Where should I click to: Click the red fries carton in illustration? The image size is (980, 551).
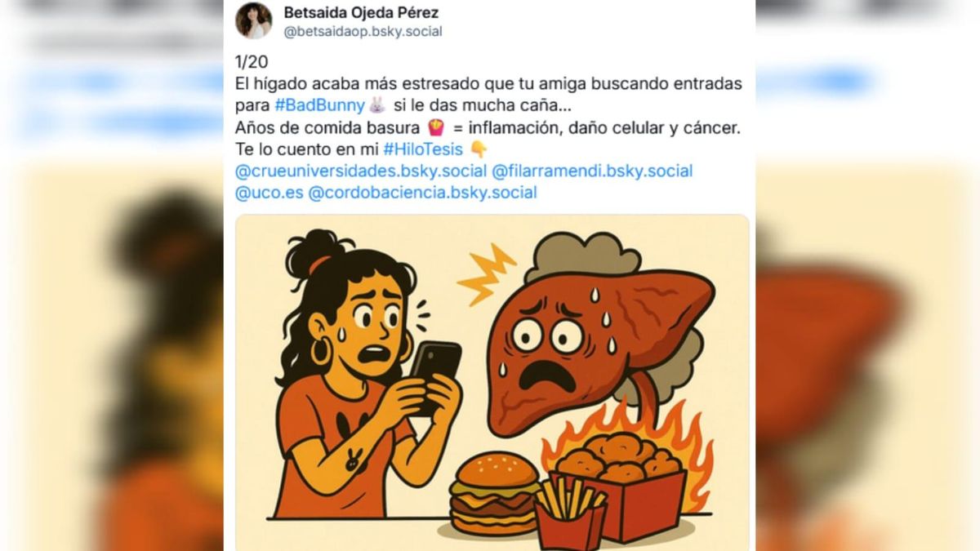coord(570,517)
